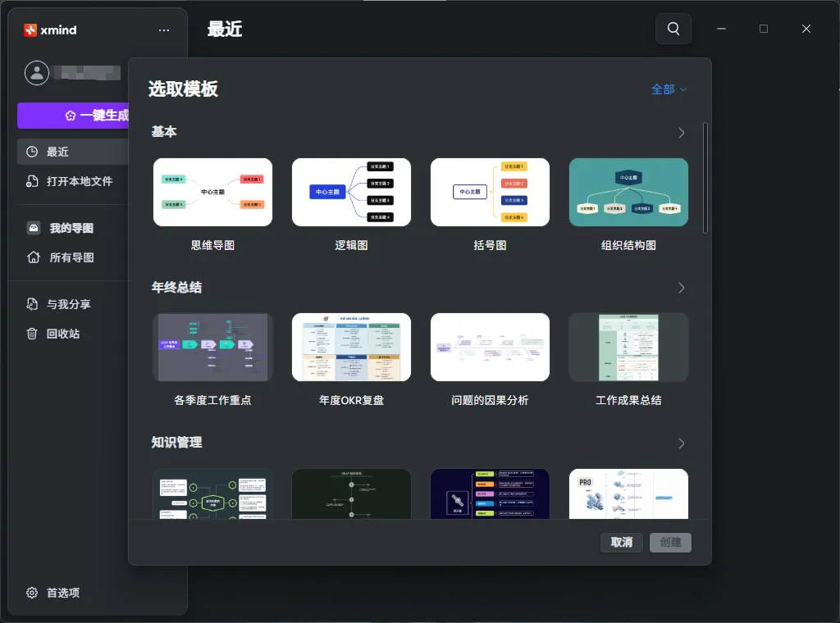
Task: Click the trash icon beside 回收站
Action: (x=32, y=334)
